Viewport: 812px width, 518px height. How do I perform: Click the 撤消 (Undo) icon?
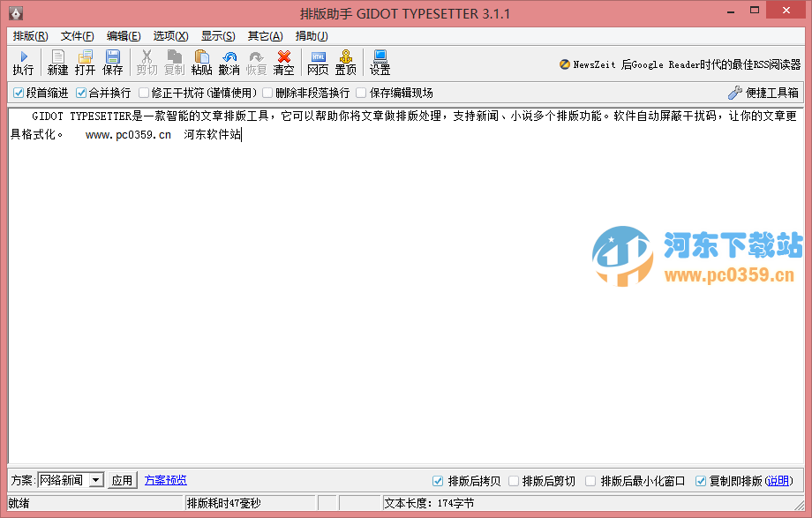click(x=229, y=62)
